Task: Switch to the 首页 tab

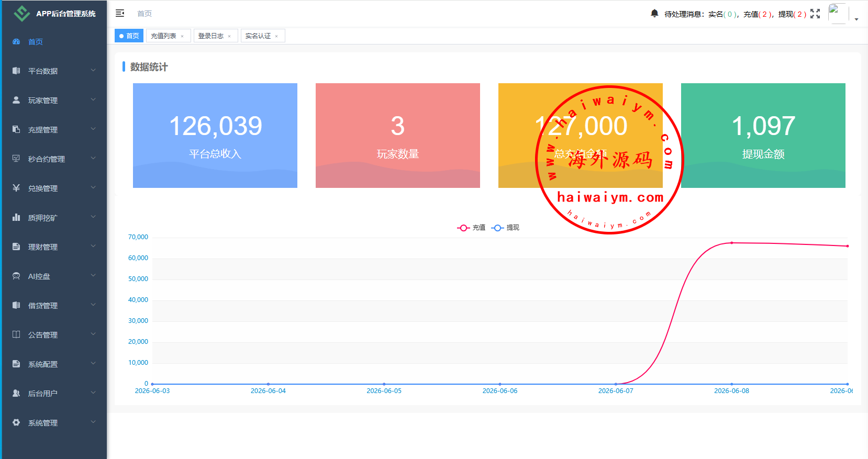Action: [129, 36]
